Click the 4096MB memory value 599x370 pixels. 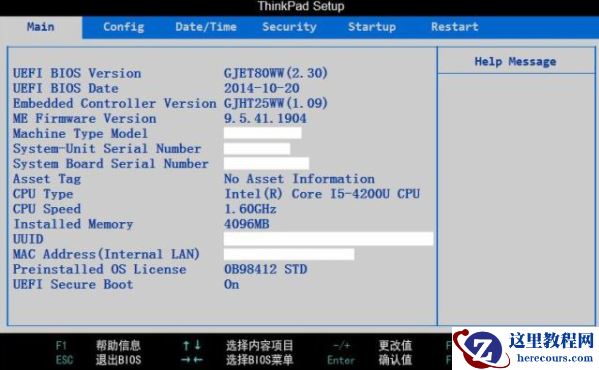pos(247,224)
